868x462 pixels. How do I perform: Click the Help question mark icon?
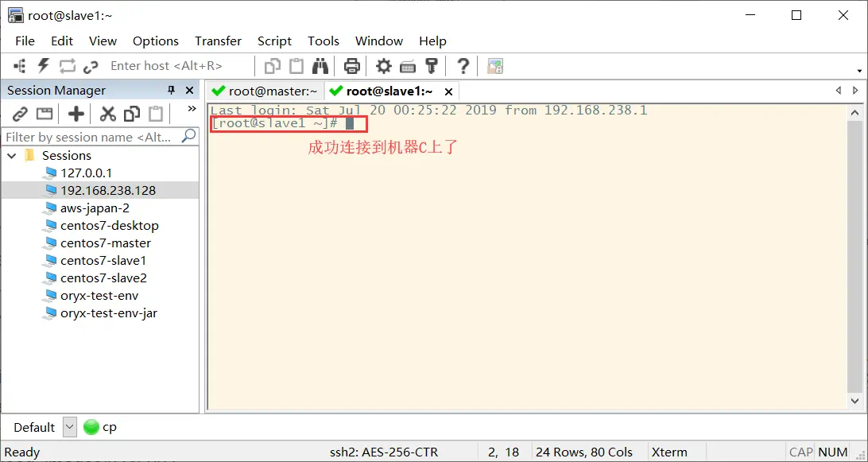(x=463, y=66)
